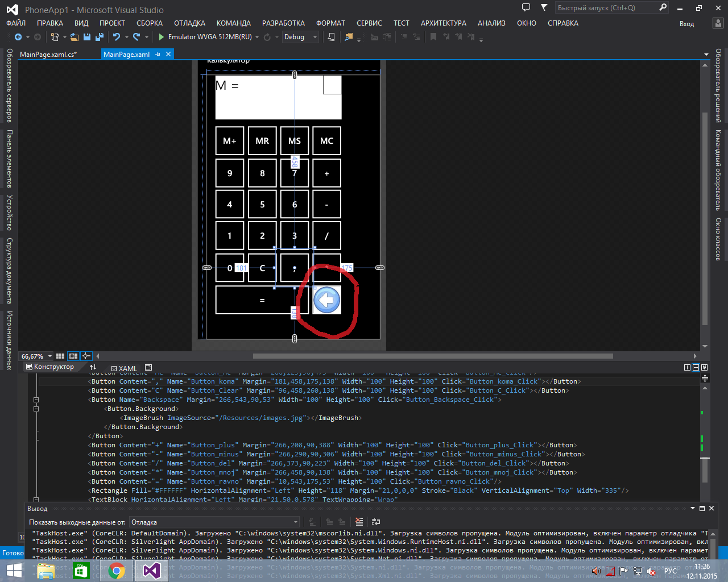Click the volume speaker tray icon
This screenshot has height=582, width=728.
tap(596, 571)
